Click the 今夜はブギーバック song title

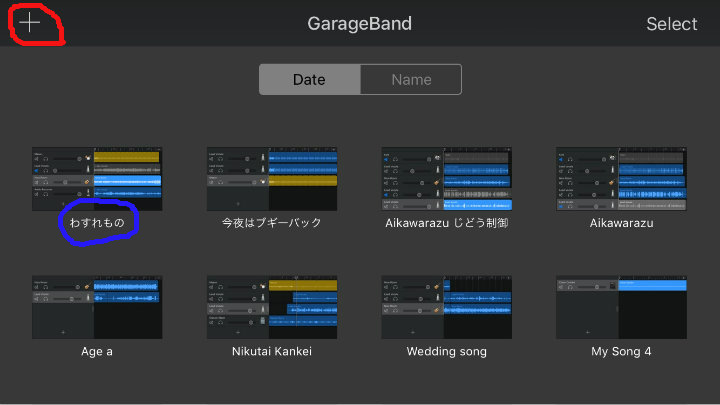272,223
